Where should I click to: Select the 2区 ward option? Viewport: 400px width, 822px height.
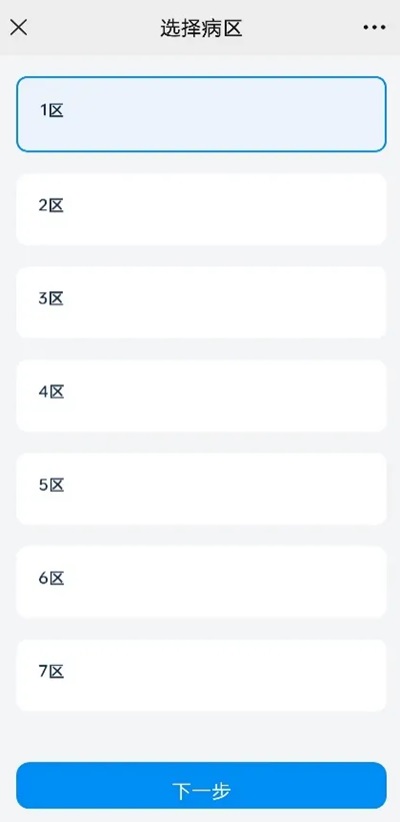coord(201,209)
